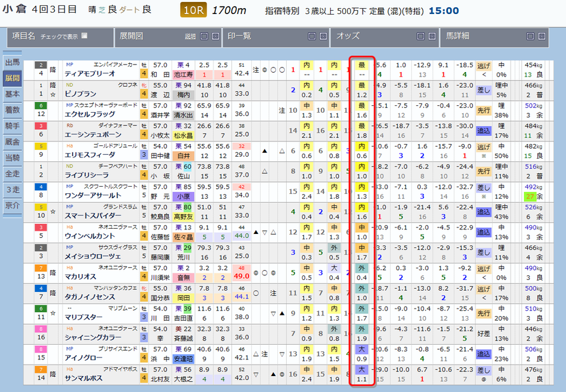566x392 pixels.
Task: Open horse ティアモブリーオ
Action: point(90,73)
